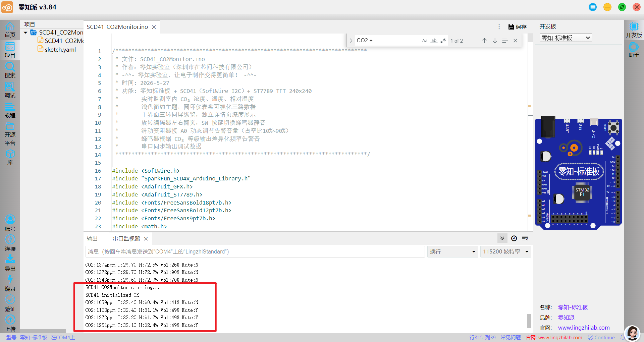Toggle timestamp clock in serial monitor
Viewport: 644px width, 342px height.
click(x=514, y=238)
